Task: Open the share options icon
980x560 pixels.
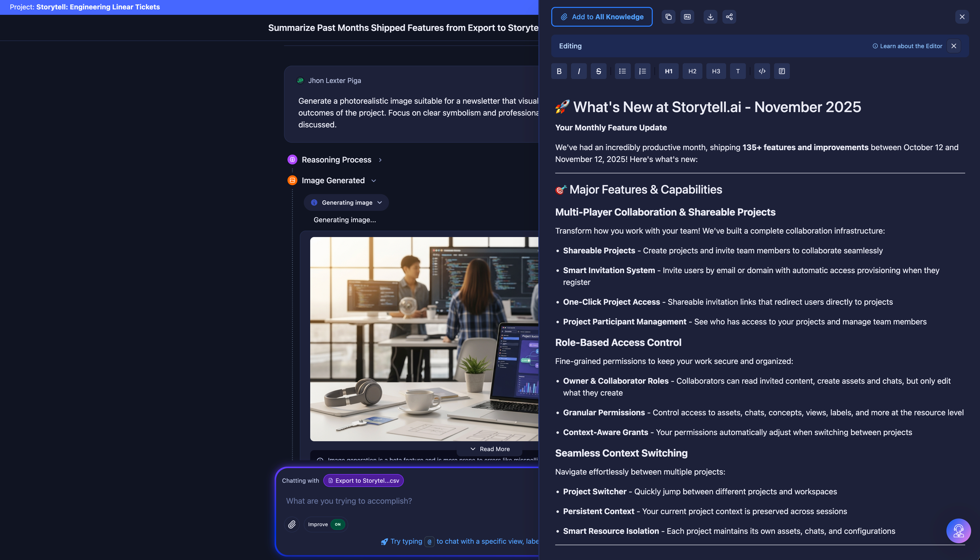Action: (729, 17)
